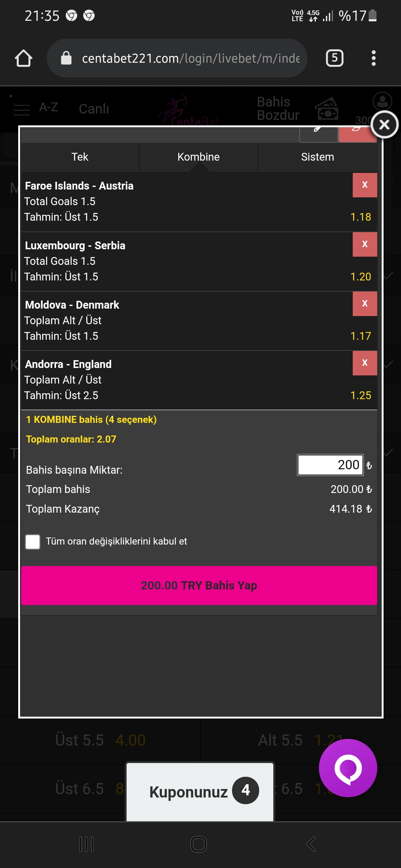Select the Kombine tab
This screenshot has height=868, width=401.
(x=199, y=157)
